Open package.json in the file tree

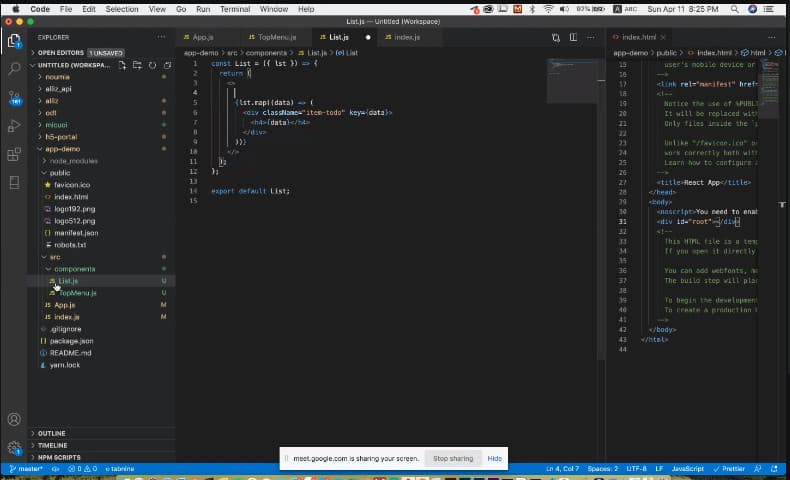point(71,341)
